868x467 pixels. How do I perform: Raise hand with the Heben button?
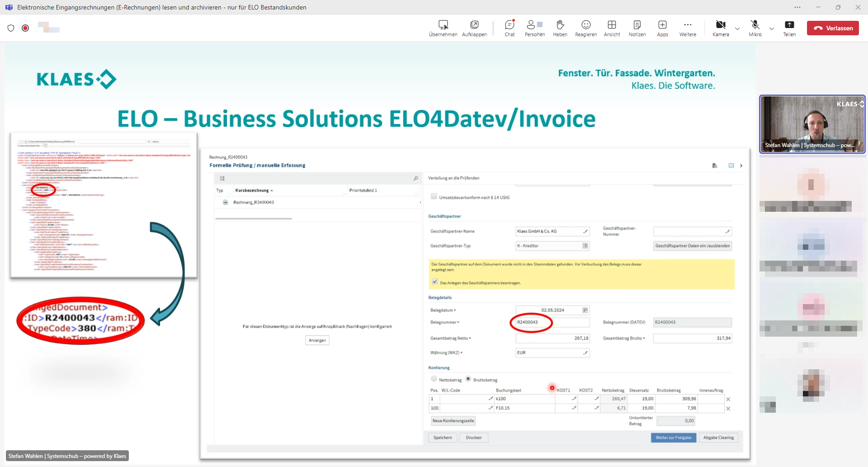pyautogui.click(x=560, y=28)
